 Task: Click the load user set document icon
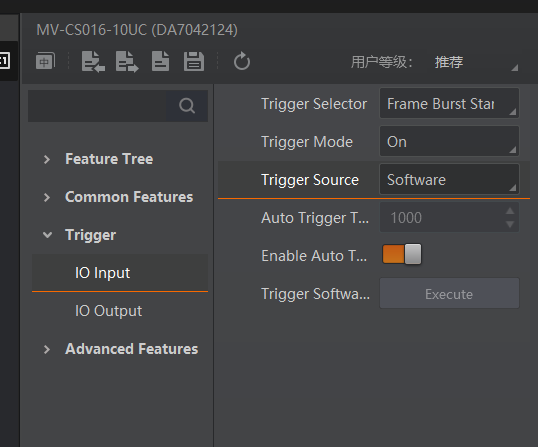161,61
